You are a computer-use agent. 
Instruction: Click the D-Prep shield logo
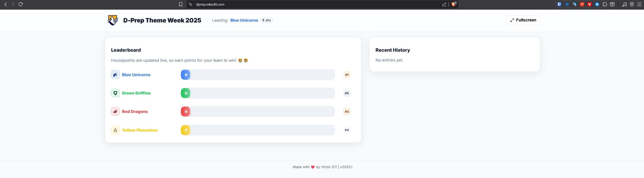click(x=113, y=20)
